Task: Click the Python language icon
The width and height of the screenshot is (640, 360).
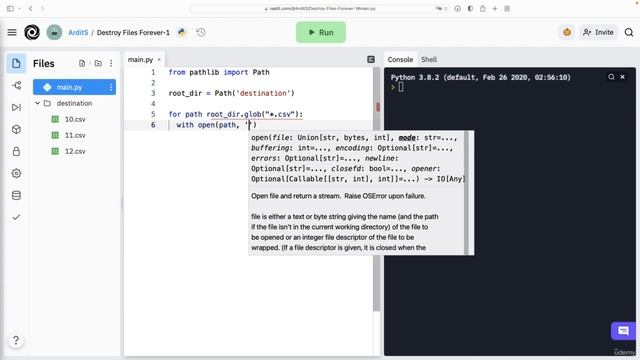Action: coord(182,32)
